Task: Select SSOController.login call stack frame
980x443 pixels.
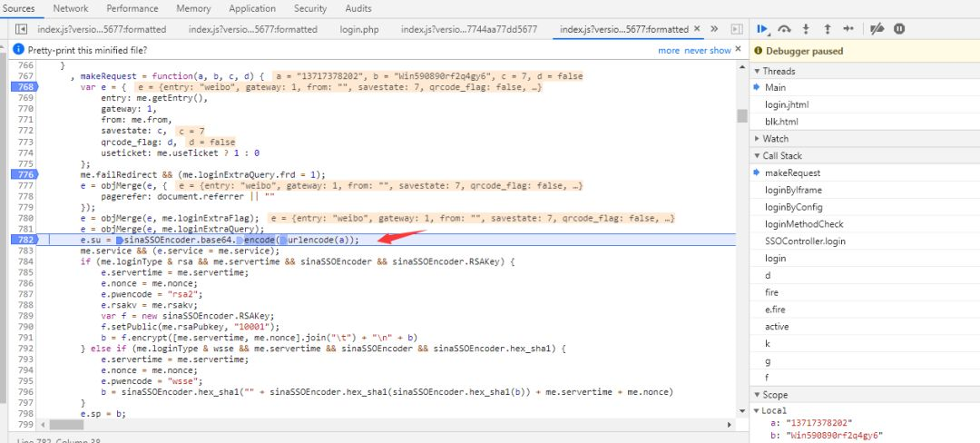Action: click(805, 241)
